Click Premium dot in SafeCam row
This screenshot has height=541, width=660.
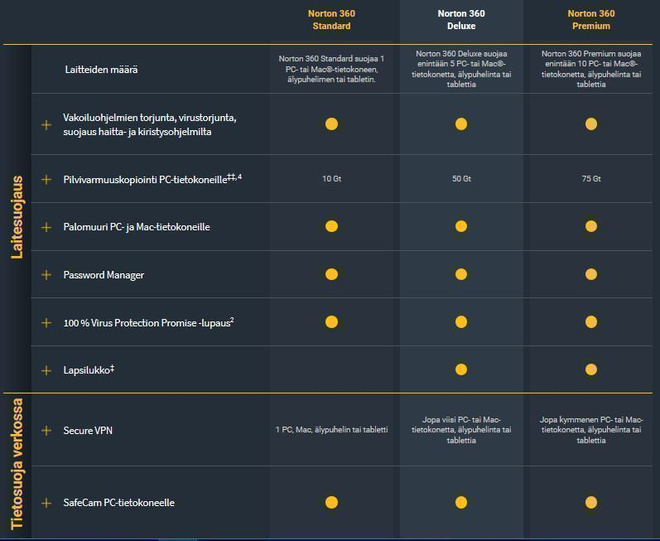tap(591, 503)
